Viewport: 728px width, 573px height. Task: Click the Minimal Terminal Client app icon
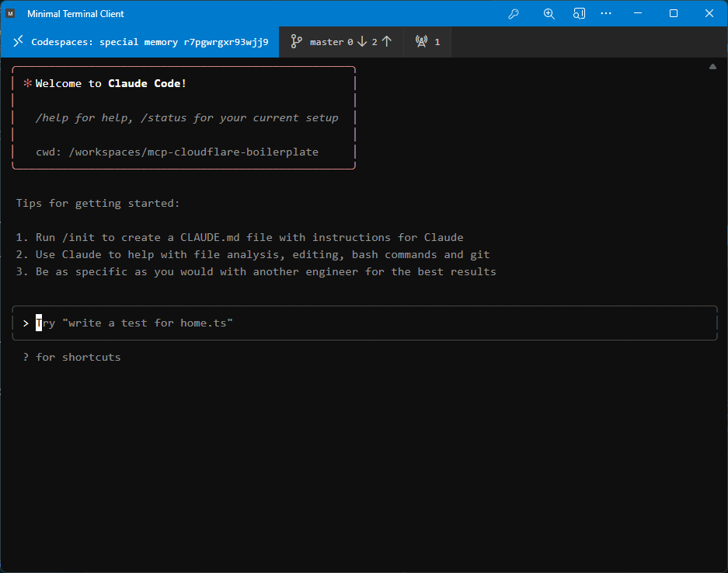(x=11, y=13)
